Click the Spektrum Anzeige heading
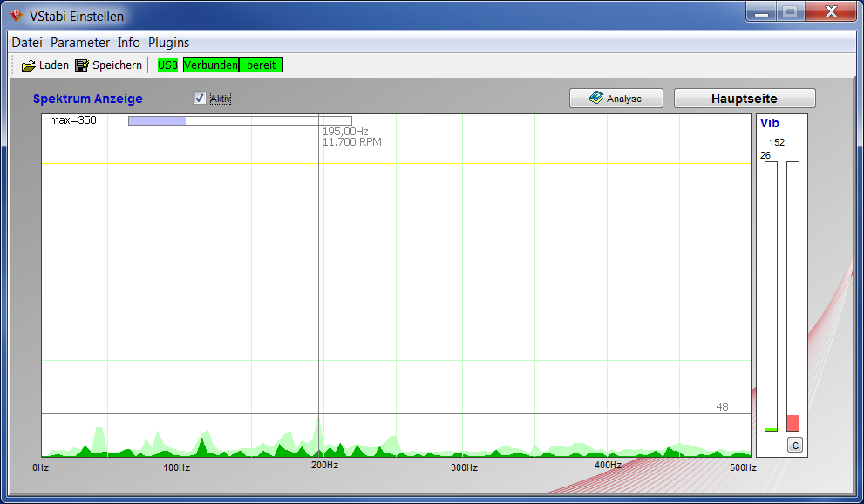864x504 pixels. pyautogui.click(x=87, y=99)
